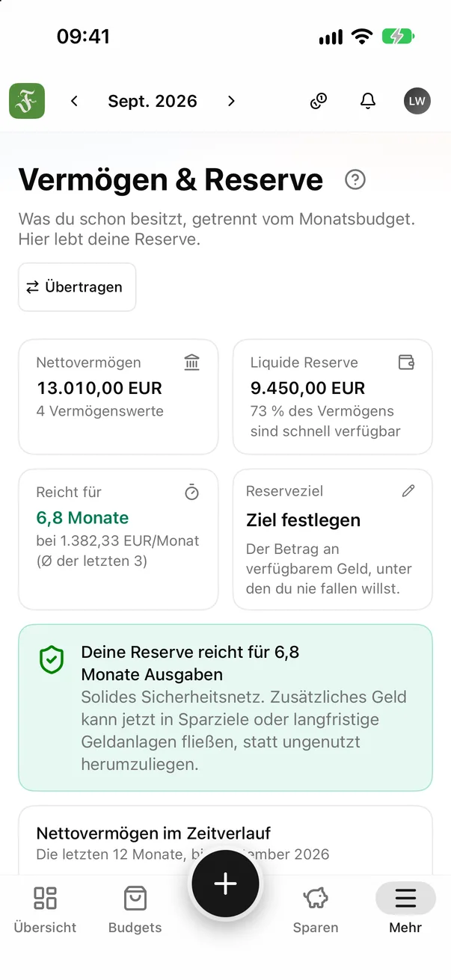
Task: Open notifications bell
Action: pyautogui.click(x=367, y=101)
